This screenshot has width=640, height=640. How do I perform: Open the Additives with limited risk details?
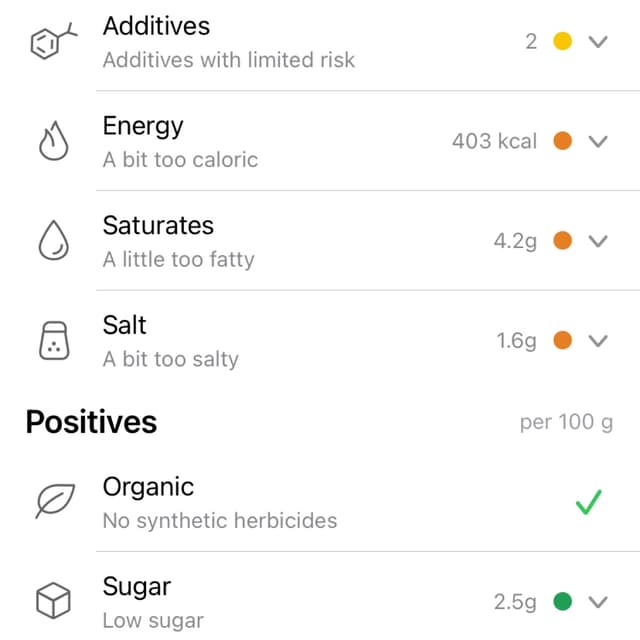(x=229, y=60)
